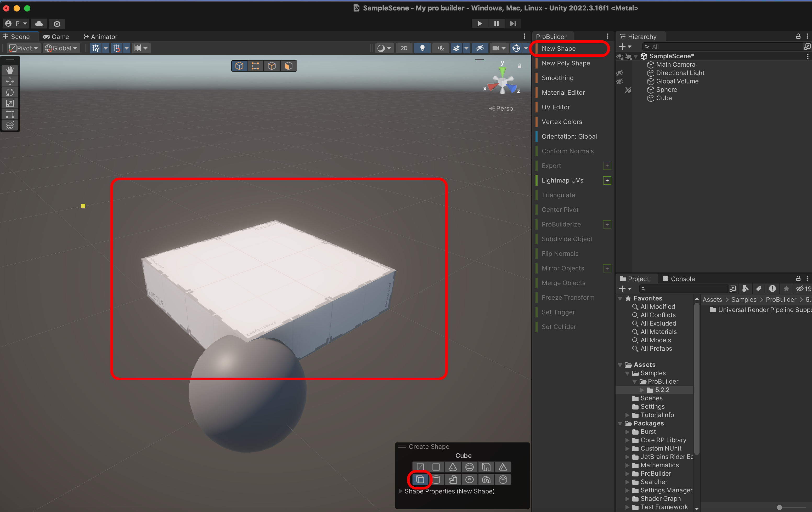This screenshot has height=512, width=812.
Task: Select the Hand view tool
Action: coord(10,70)
